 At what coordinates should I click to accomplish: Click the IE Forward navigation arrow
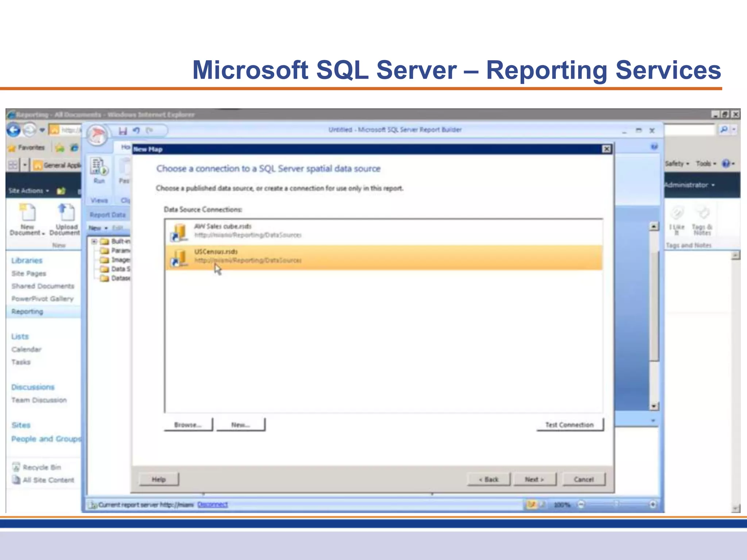30,130
